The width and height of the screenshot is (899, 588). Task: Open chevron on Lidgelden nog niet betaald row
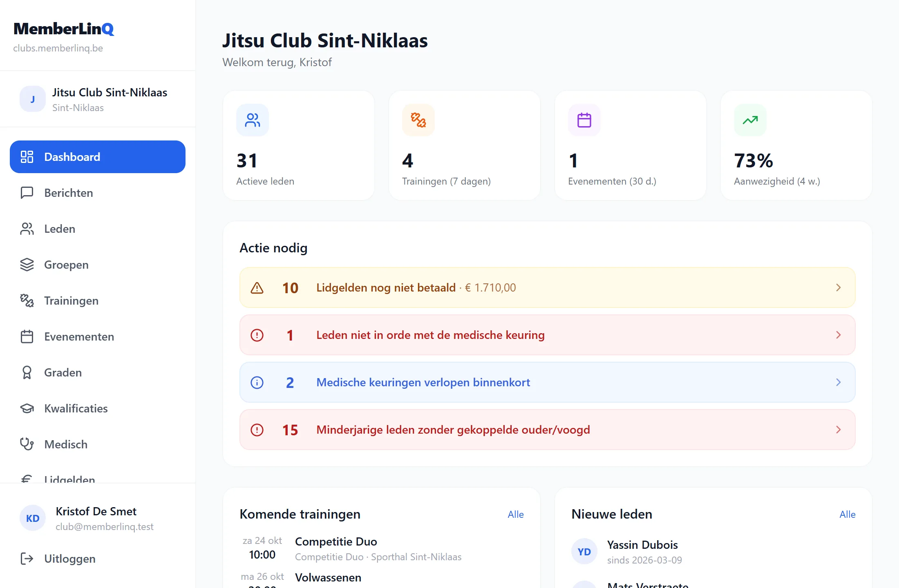pyautogui.click(x=839, y=288)
